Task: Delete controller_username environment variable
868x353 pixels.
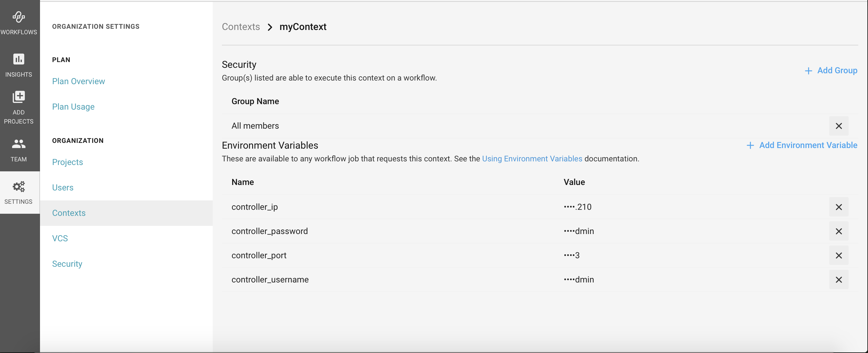Action: (839, 279)
